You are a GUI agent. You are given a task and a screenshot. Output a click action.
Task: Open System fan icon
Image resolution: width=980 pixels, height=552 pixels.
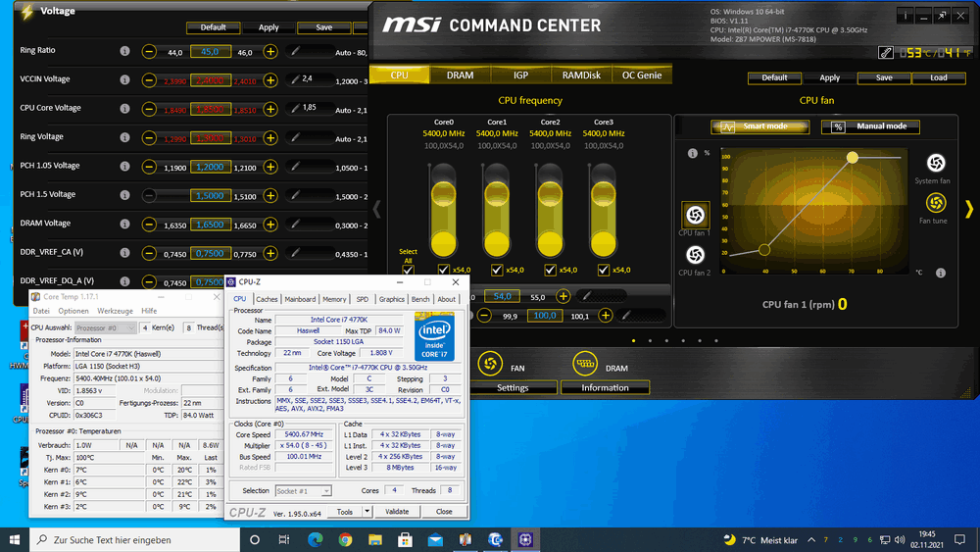point(936,163)
